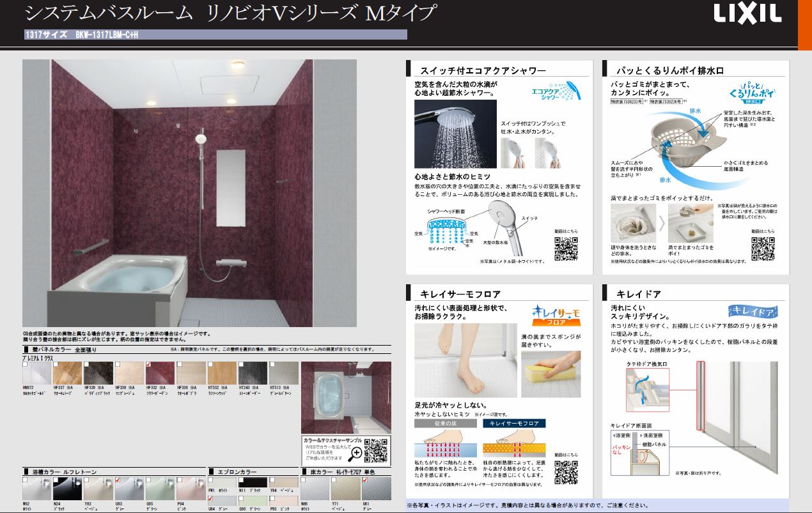Image resolution: width=812 pixels, height=513 pixels.
Task: Open the 動画はこちら link in the shower section
Action: 566,232
